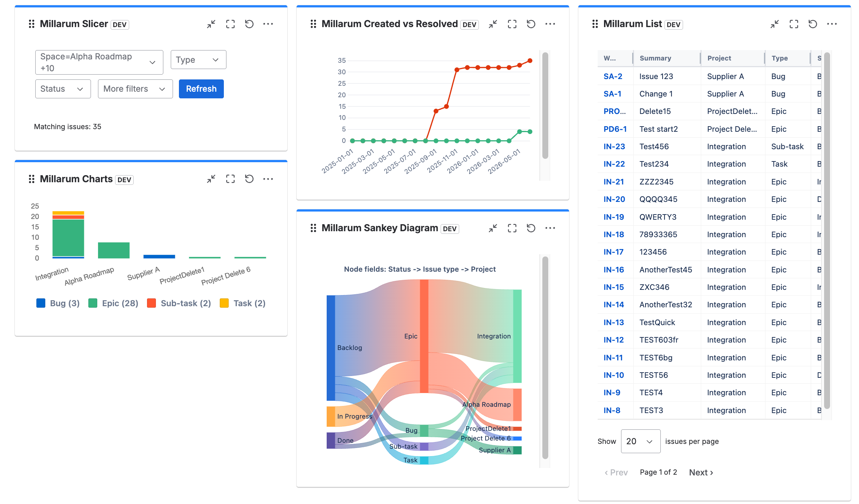Click the Alpha Roadmap bar in Charts

pos(114,250)
